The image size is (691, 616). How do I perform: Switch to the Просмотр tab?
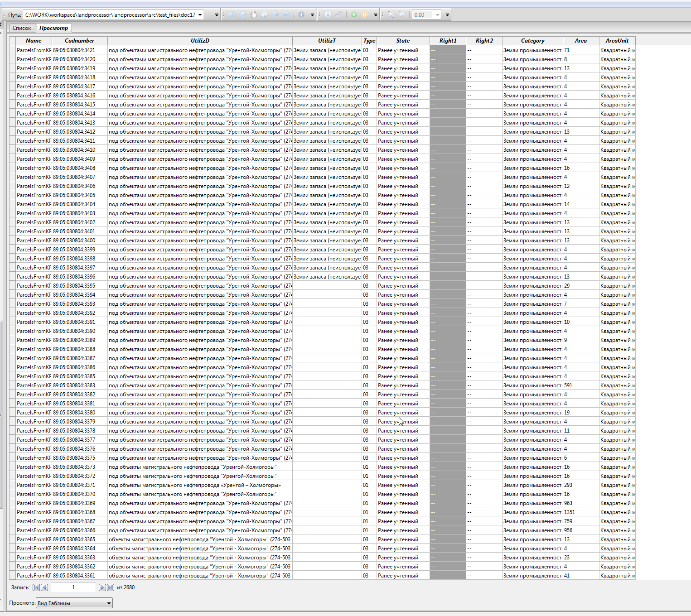[53, 28]
